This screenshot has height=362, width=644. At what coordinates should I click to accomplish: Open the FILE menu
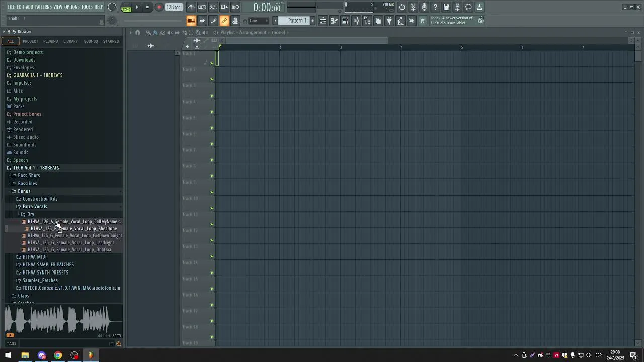tap(11, 7)
